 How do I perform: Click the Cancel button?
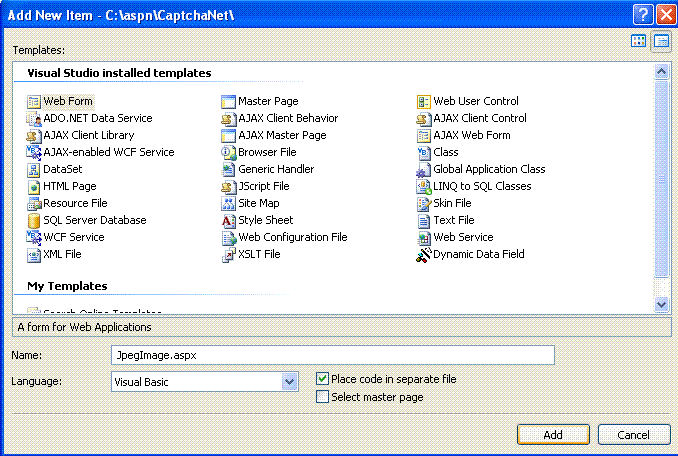[634, 434]
